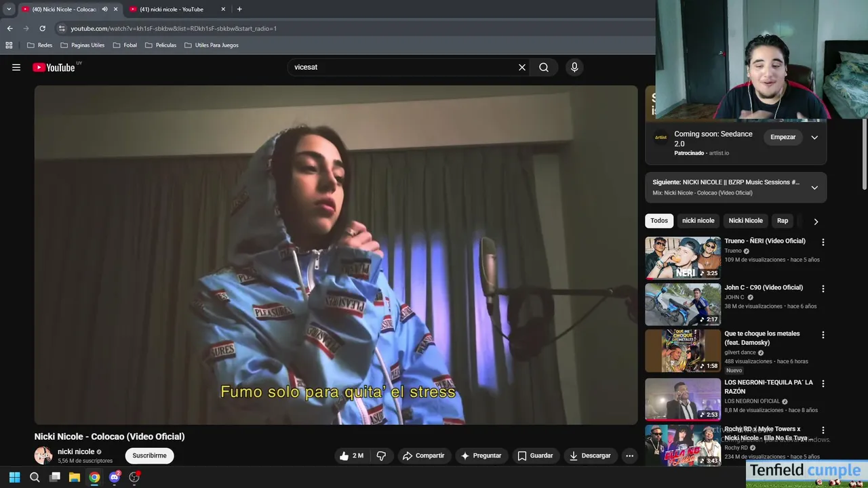Open the Windows Start menu
This screenshot has width=868, height=488.
coord(15,477)
